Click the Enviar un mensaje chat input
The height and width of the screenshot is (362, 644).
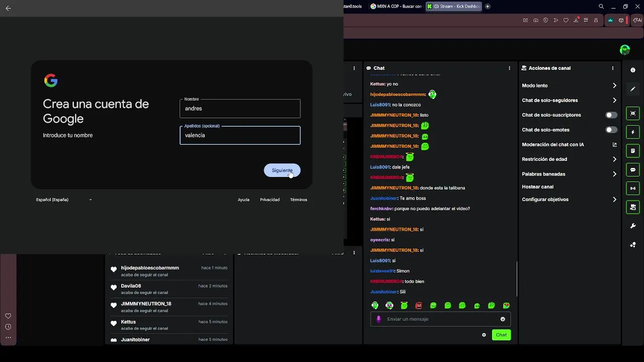440,319
